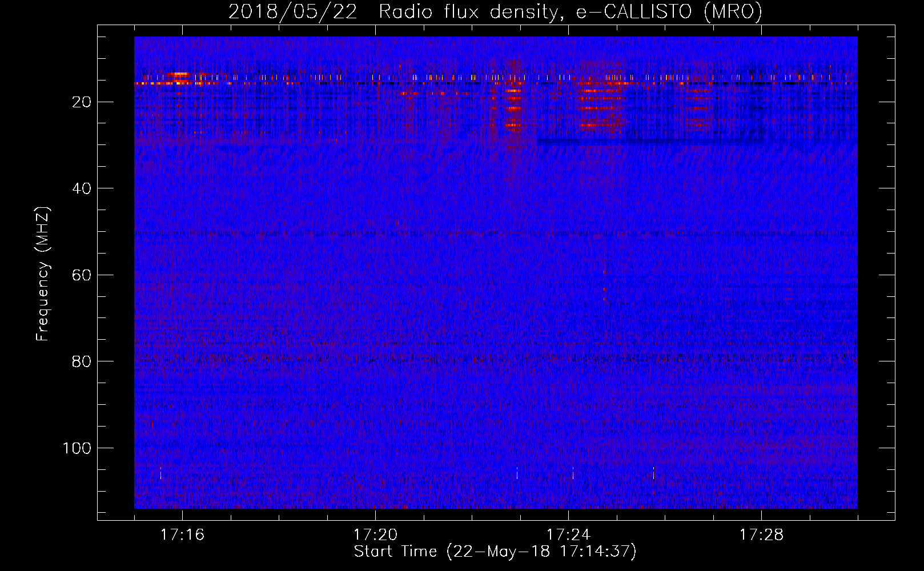Screen dimensions: 924x571
Task: Click the "80" frequency tick label
Action: pos(82,361)
